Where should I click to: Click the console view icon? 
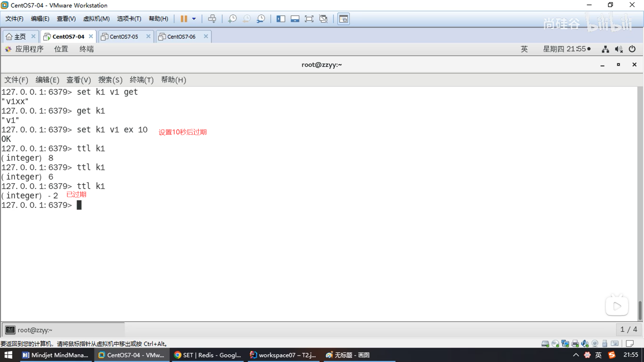click(343, 19)
